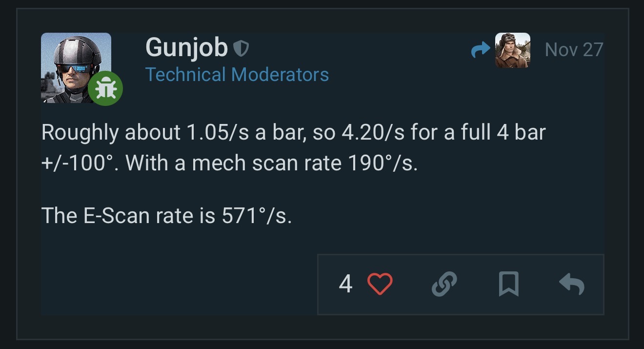Click the green bug badge on avatar

pos(105,88)
